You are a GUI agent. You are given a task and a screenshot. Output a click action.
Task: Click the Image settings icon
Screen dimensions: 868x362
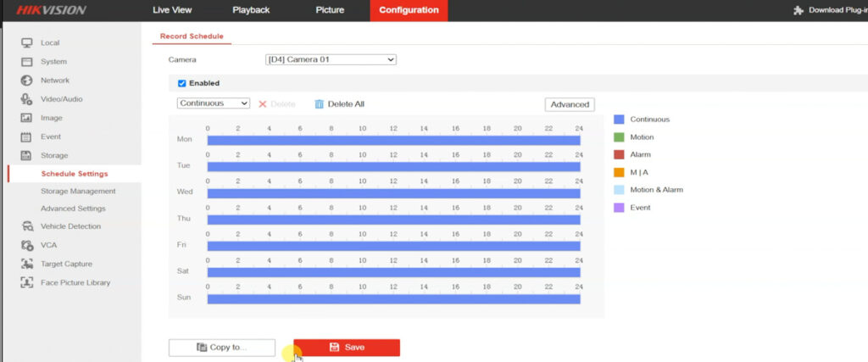tap(26, 118)
